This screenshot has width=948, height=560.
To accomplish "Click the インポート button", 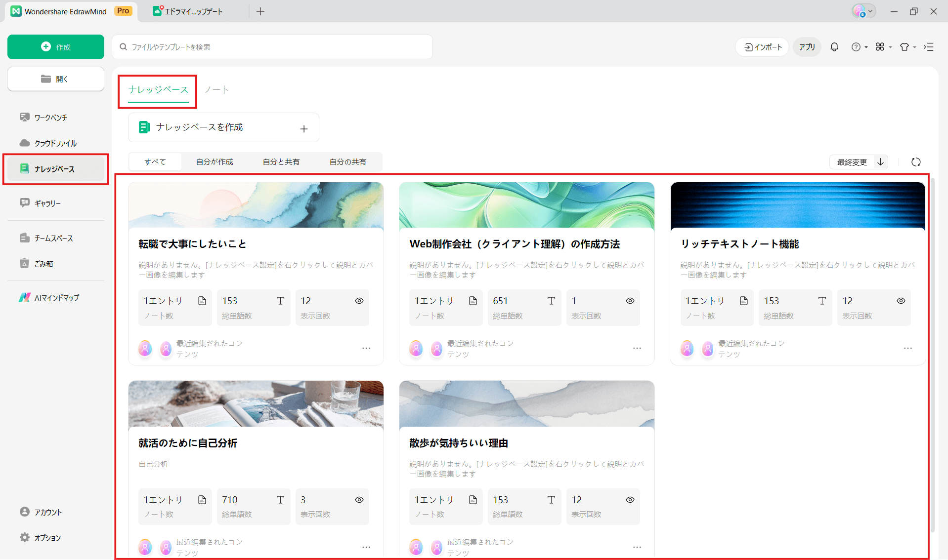I will coord(763,47).
